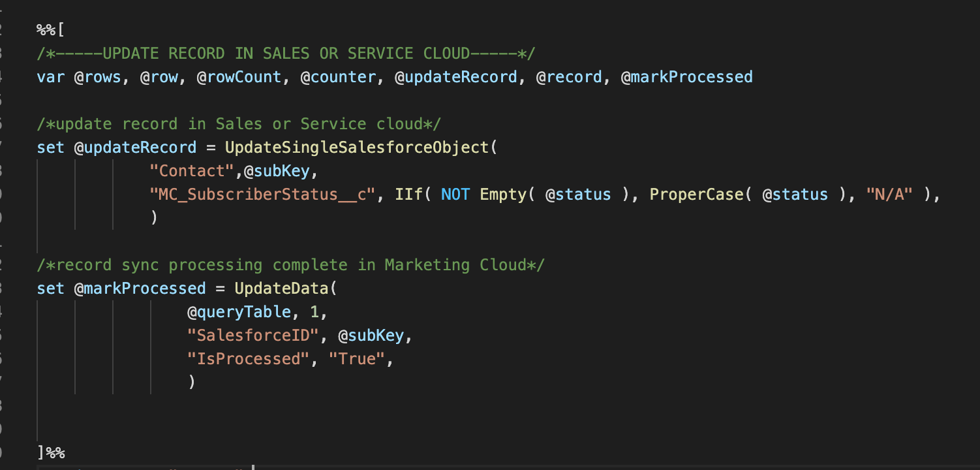Click the IIf function call
Screen dimensions: 980x470
(x=408, y=195)
